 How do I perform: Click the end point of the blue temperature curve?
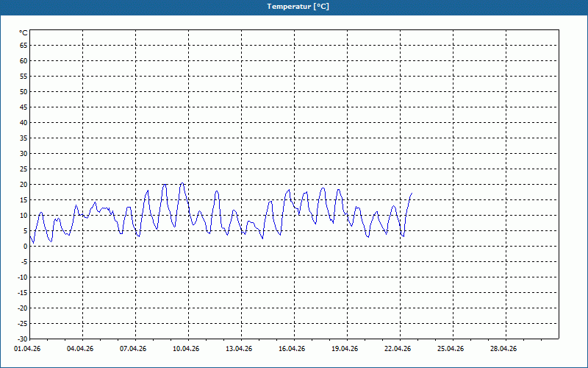(x=412, y=193)
